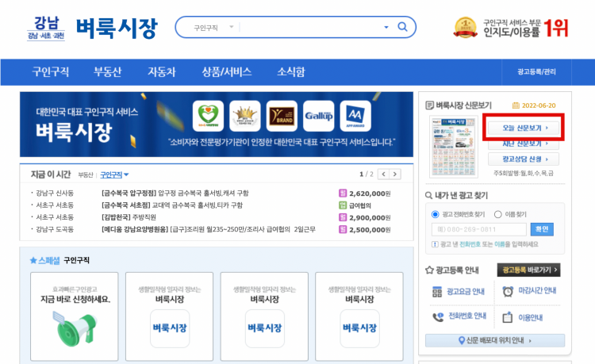Click the 확인 button
Image resolution: width=595 pixels, height=364 pixels.
click(x=542, y=229)
